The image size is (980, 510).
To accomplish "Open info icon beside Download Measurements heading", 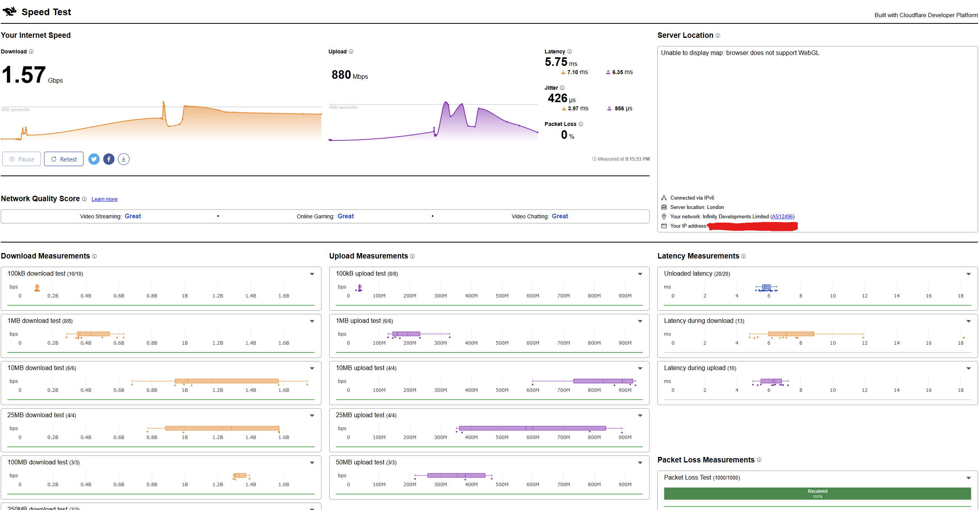I will (94, 256).
